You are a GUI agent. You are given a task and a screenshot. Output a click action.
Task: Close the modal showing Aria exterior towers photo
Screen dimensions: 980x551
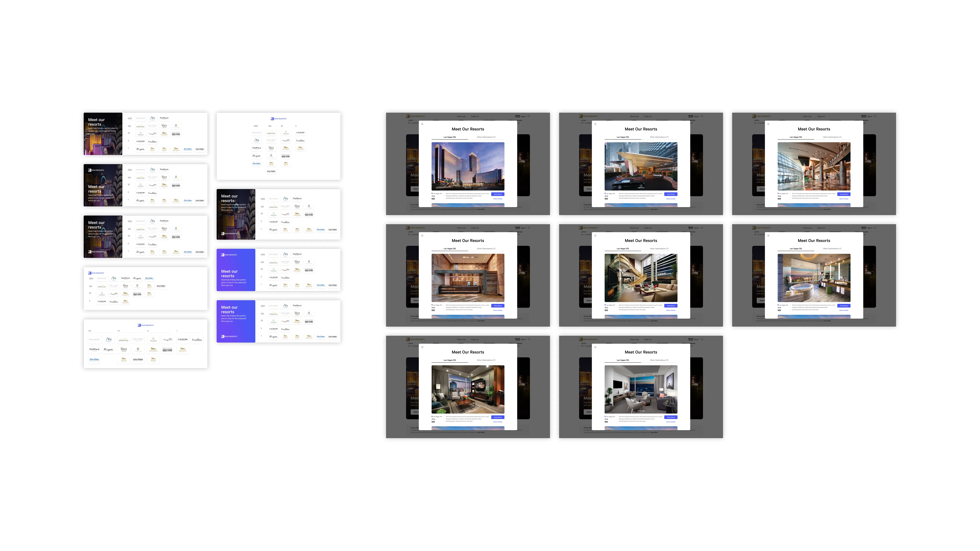coord(422,124)
